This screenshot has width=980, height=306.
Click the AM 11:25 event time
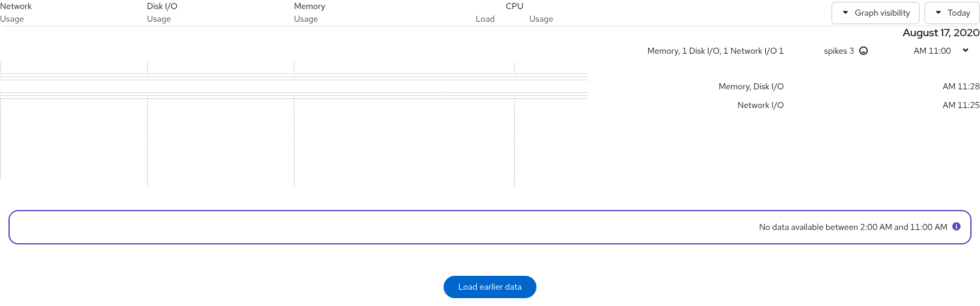(x=961, y=105)
